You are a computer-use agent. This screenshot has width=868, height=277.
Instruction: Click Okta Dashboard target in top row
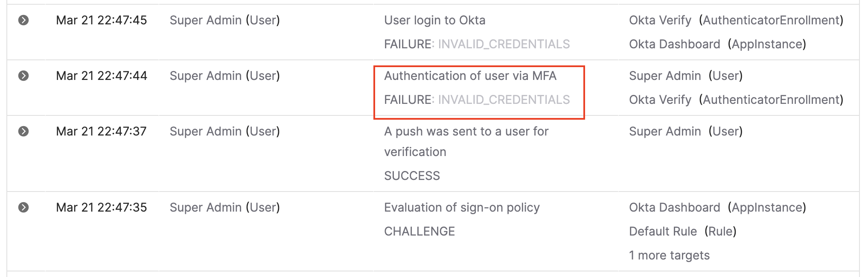click(x=674, y=44)
